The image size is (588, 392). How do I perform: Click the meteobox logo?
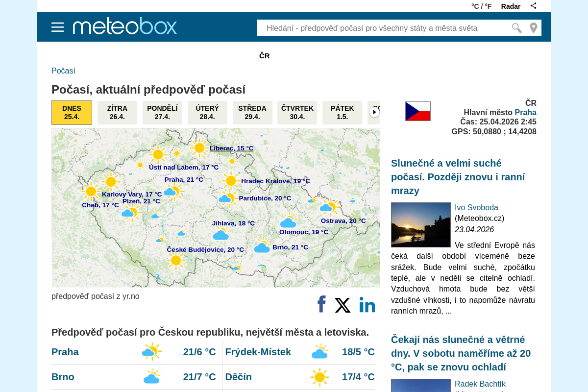124,26
